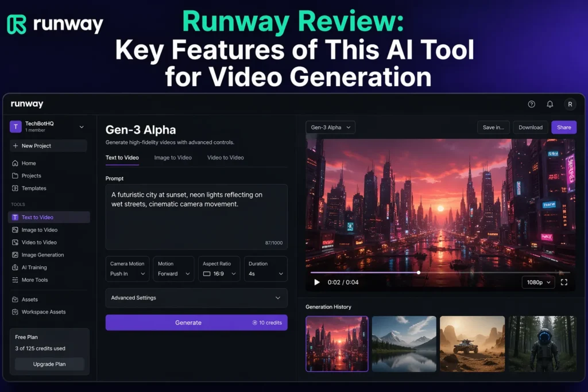Select the desert rover history thumbnail
588x392 pixels.
(x=472, y=344)
